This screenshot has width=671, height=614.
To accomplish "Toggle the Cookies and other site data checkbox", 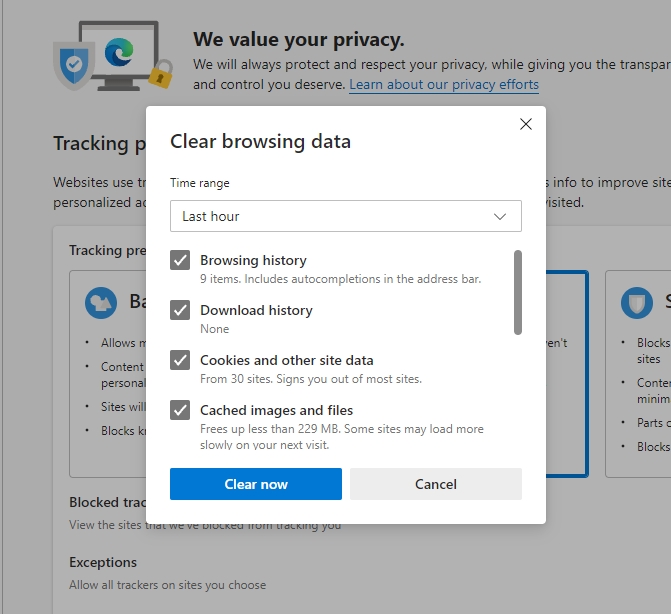I will coord(180,360).
